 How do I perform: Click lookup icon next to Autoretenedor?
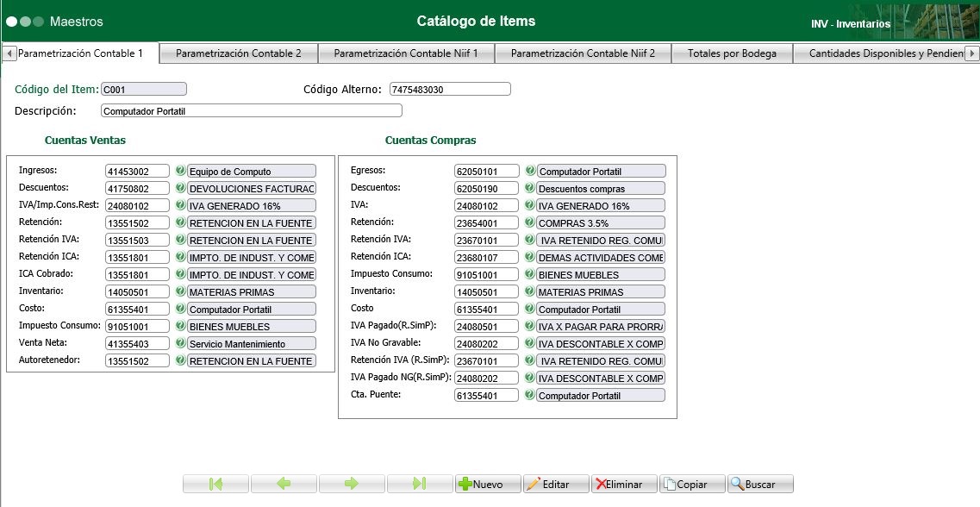pyautogui.click(x=178, y=360)
